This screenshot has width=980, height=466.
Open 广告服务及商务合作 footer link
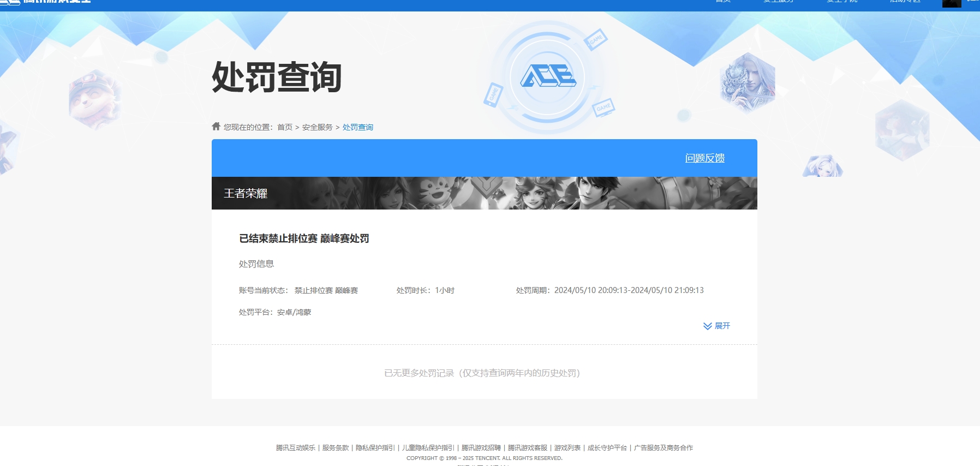pos(664,448)
